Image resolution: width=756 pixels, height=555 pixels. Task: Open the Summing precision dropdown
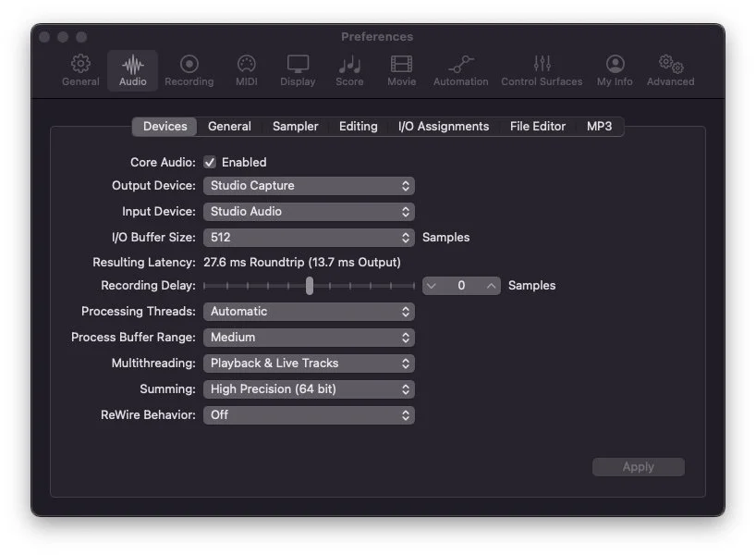pos(309,388)
